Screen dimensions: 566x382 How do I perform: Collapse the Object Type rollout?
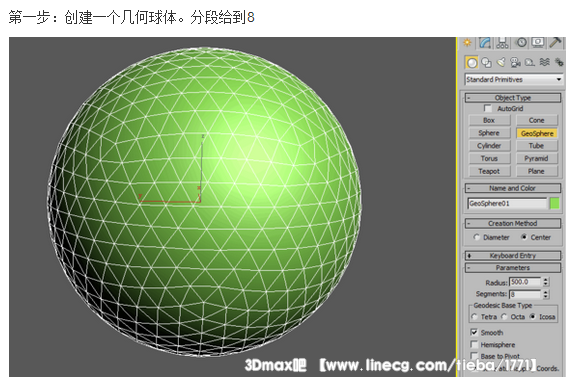pyautogui.click(x=513, y=98)
